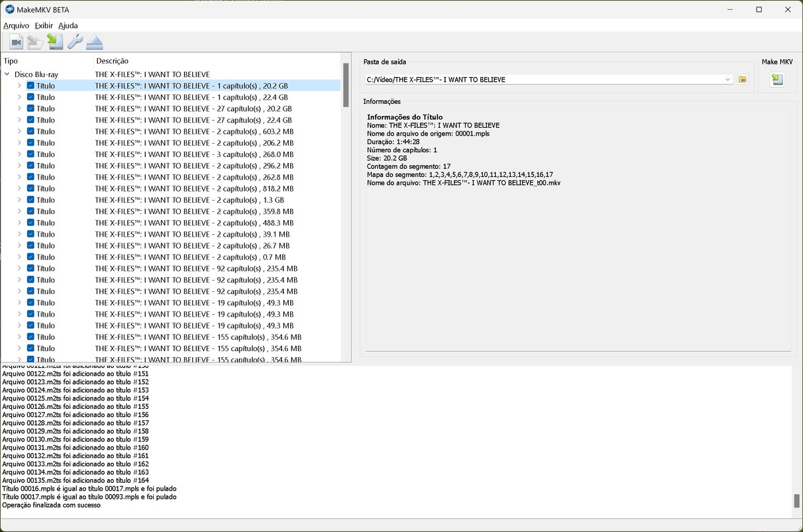Expand the 359.8 MB title node

(x=19, y=211)
